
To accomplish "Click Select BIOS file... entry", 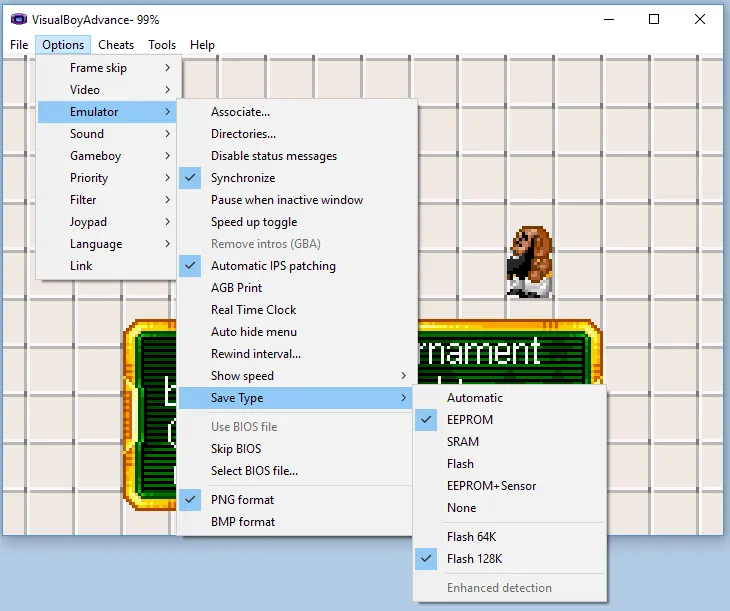I will 254,471.
